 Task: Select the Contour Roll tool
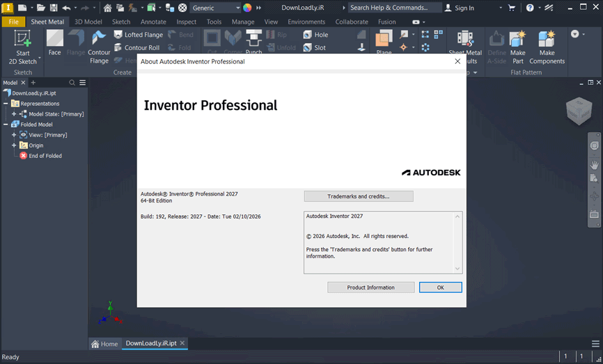pyautogui.click(x=137, y=47)
